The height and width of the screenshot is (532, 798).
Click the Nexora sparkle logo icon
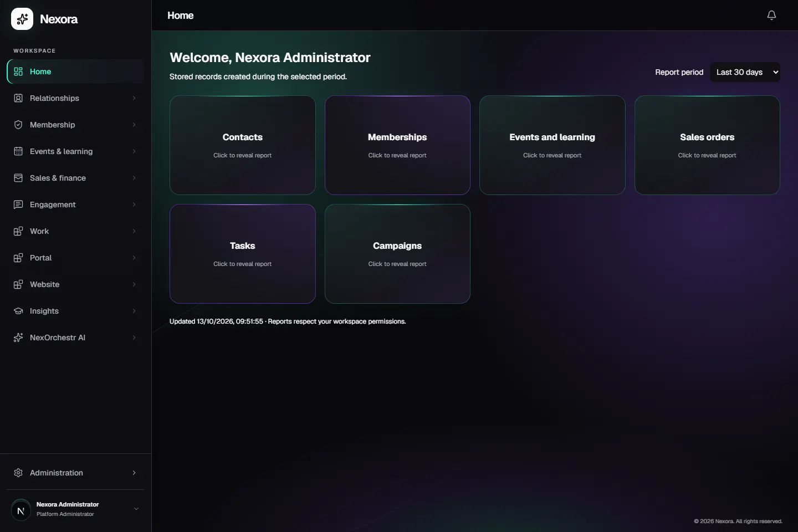click(x=22, y=19)
